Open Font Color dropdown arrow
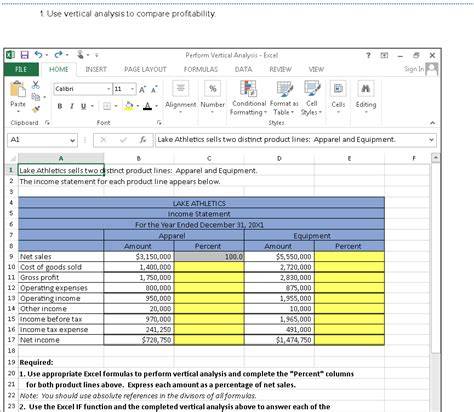The height and width of the screenshot is (412, 474). pos(156,106)
